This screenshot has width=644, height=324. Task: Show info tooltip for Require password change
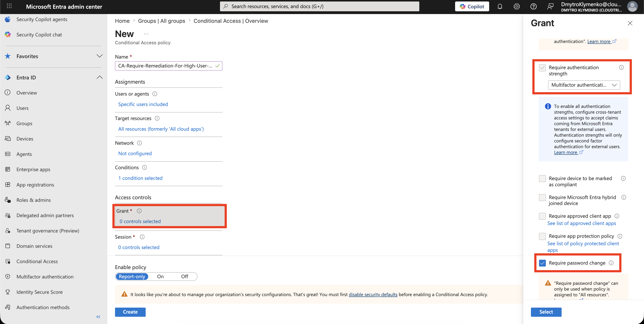coord(611,263)
